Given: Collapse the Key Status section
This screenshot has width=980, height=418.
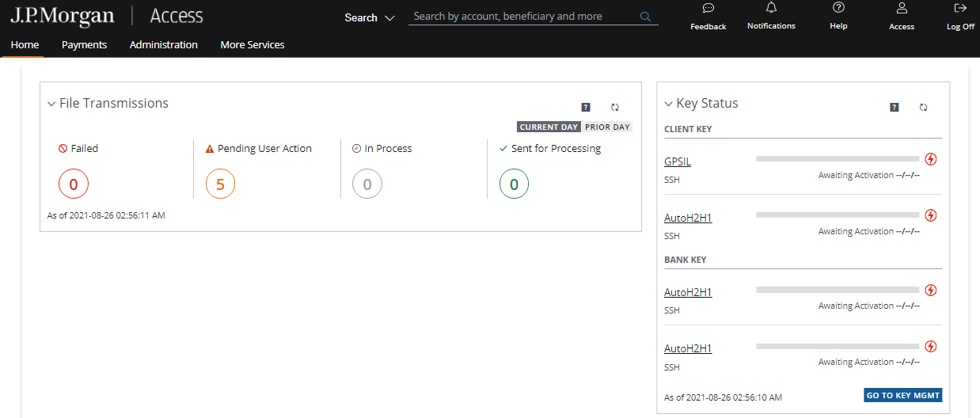Looking at the screenshot, I should click(668, 104).
